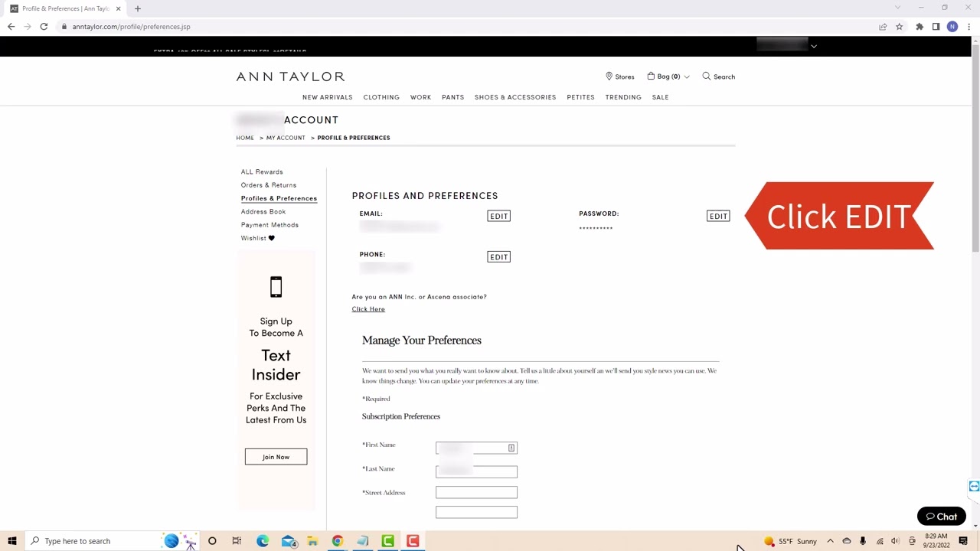Close the Profile & Preferences tab
This screenshot has width=980, height=551.
pos(119,8)
